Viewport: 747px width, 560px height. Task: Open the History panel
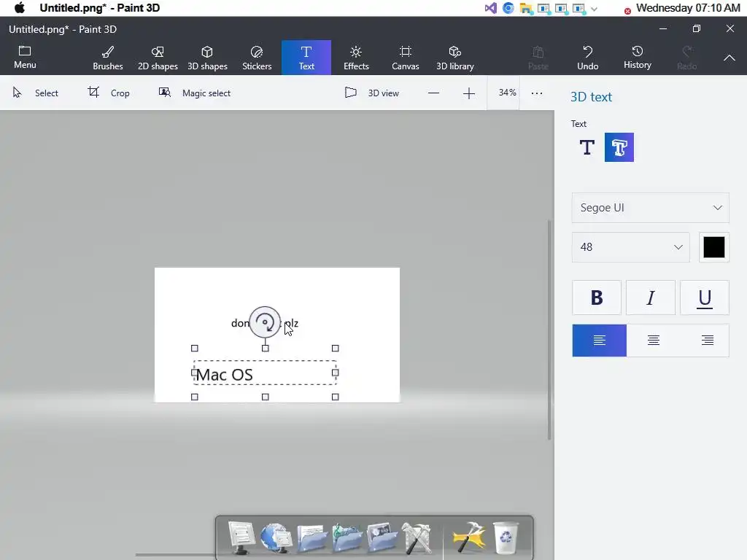pos(638,58)
